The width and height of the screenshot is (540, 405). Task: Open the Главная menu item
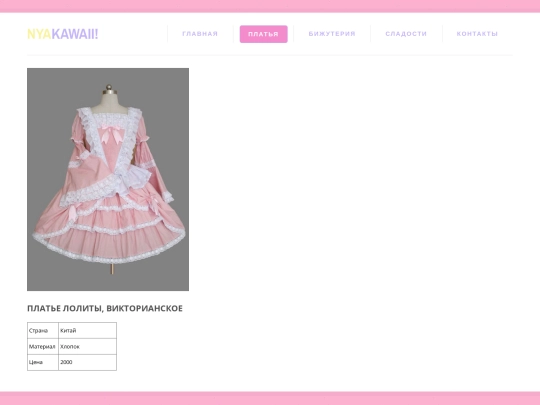[200, 34]
